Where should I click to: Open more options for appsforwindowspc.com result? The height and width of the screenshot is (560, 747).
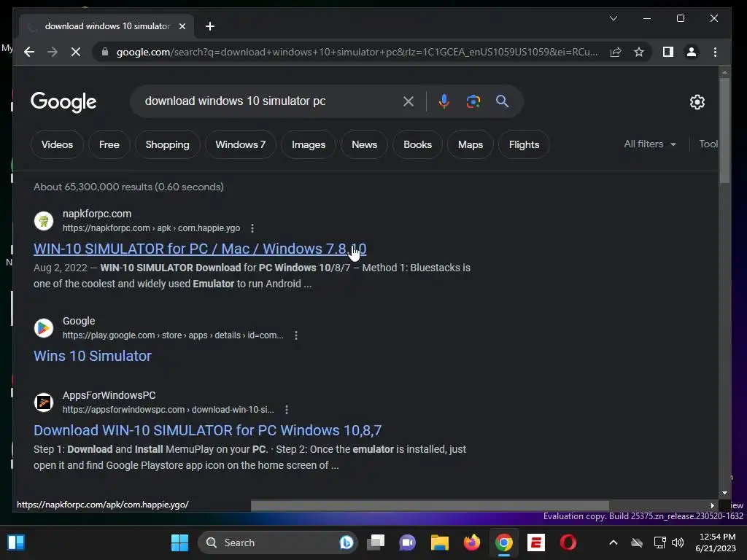pyautogui.click(x=286, y=410)
